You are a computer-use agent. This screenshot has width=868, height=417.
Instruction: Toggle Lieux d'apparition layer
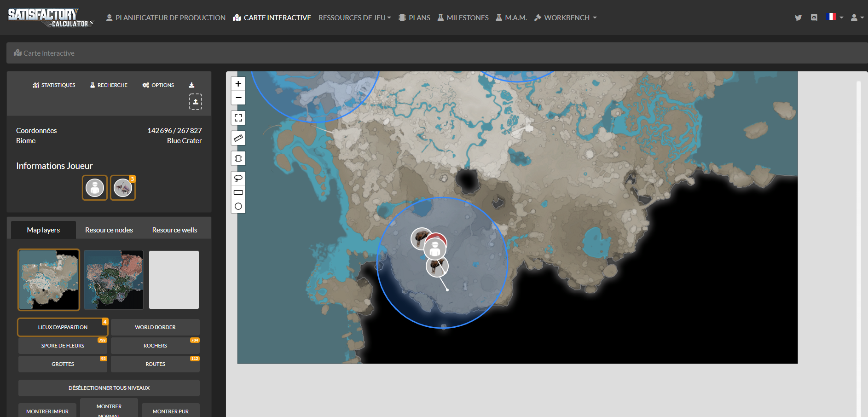click(x=63, y=327)
